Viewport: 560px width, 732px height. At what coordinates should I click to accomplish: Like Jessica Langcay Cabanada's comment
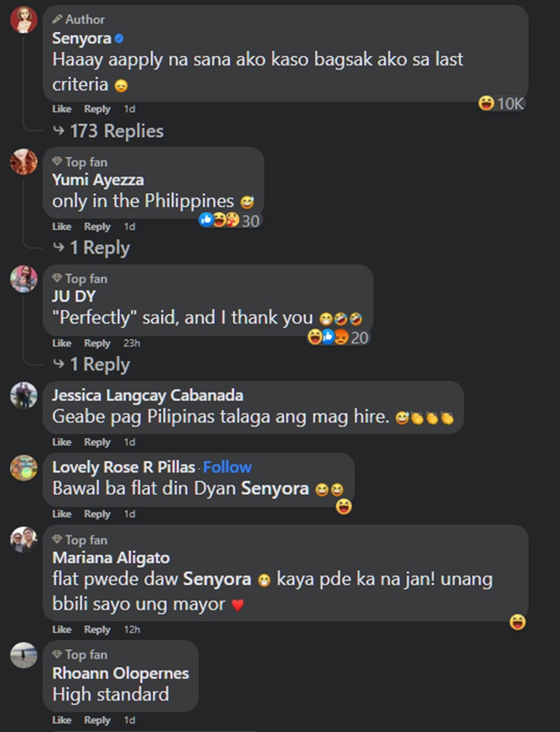pos(61,442)
